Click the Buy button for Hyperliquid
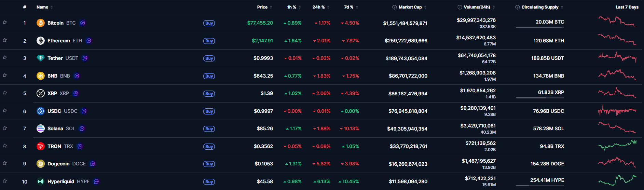 pos(209,182)
